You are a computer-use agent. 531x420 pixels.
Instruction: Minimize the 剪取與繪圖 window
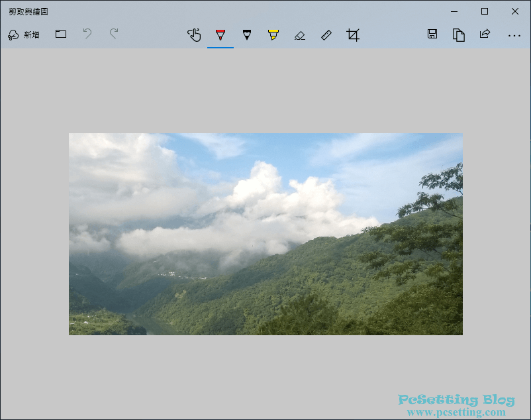click(454, 11)
